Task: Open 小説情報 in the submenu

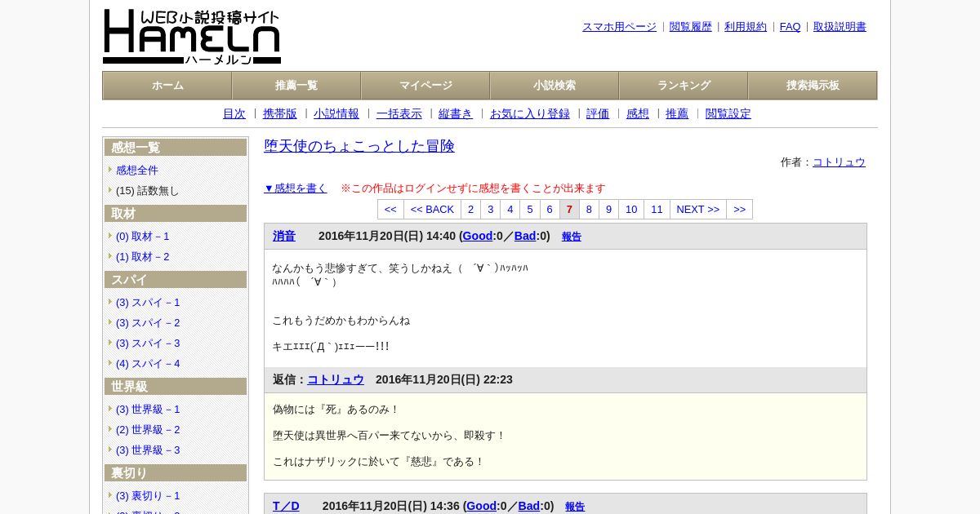Action: pyautogui.click(x=336, y=114)
